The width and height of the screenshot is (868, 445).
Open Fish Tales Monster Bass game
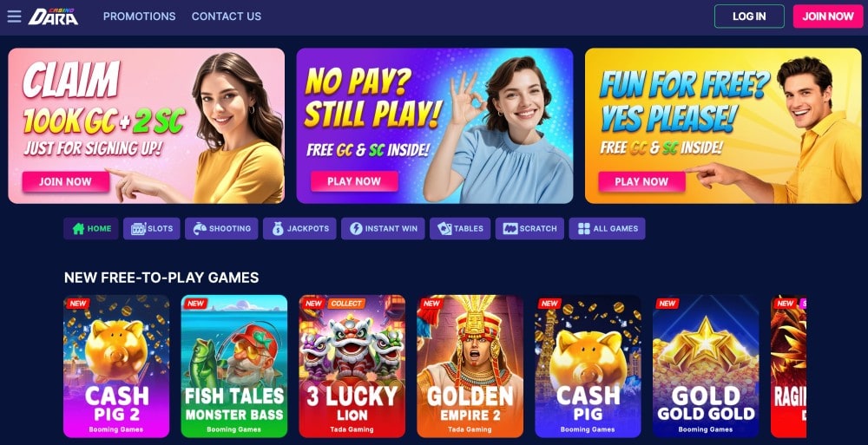[234, 366]
